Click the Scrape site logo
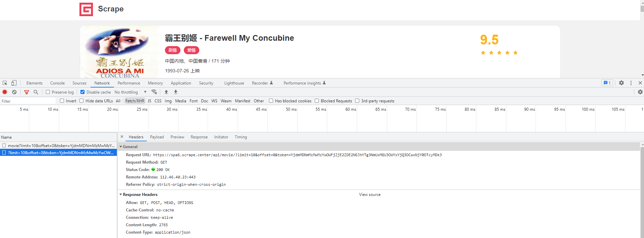This screenshot has height=238, width=644. pos(86,9)
